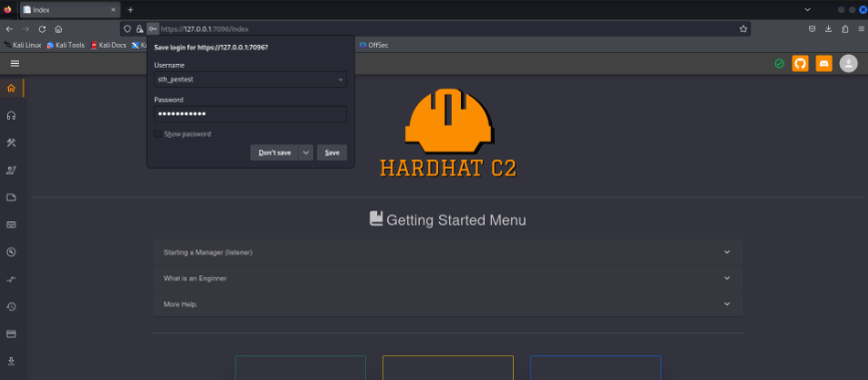Screen dimensions: 868x380
Task: Click the shield tracking protection icon
Action: [128, 29]
